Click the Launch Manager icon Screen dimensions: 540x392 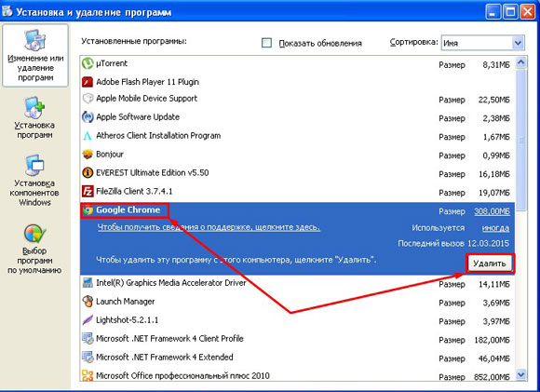tap(88, 302)
